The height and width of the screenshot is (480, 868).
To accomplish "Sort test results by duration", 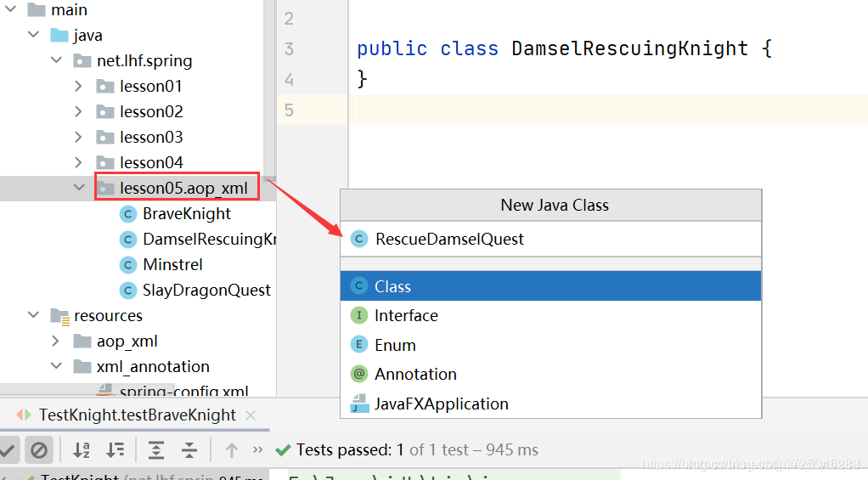I will pyautogui.click(x=116, y=449).
